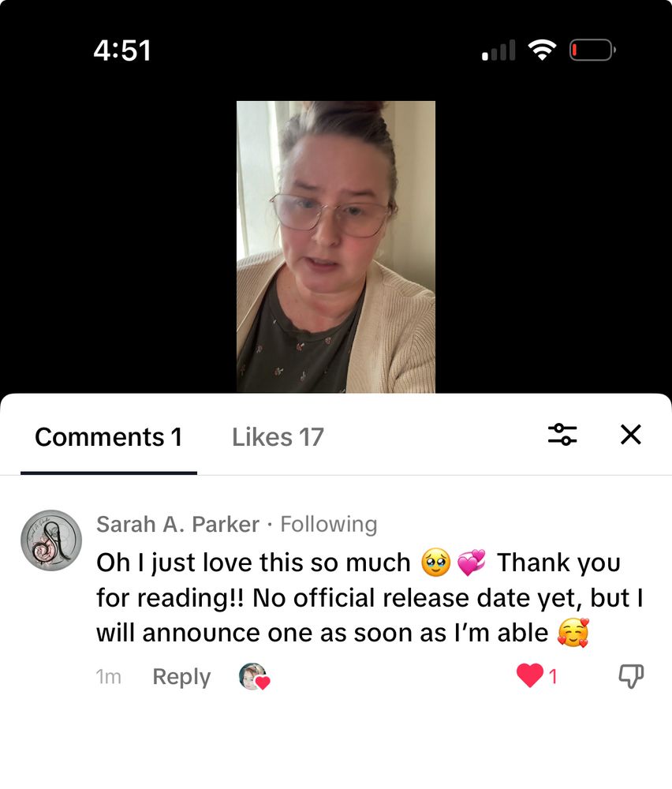This screenshot has width=672, height=789.
Task: Tap the 4:51 clock in status bar
Action: pos(122,50)
